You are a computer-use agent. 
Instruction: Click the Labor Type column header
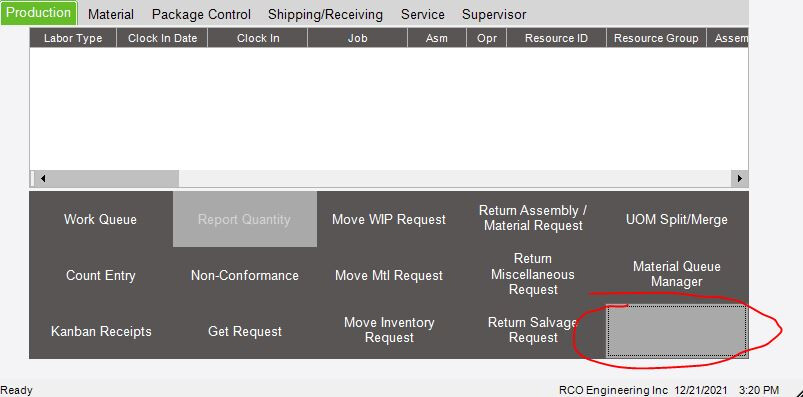pos(73,38)
